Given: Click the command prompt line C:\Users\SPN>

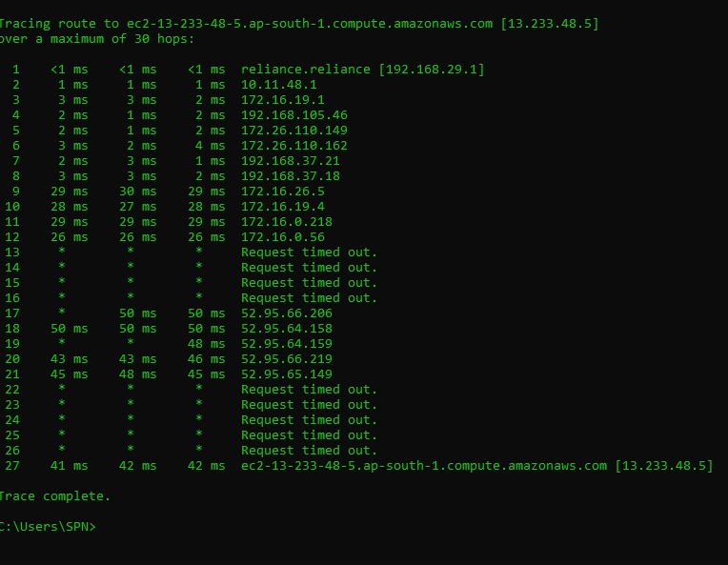Looking at the screenshot, I should pyautogui.click(x=48, y=527).
